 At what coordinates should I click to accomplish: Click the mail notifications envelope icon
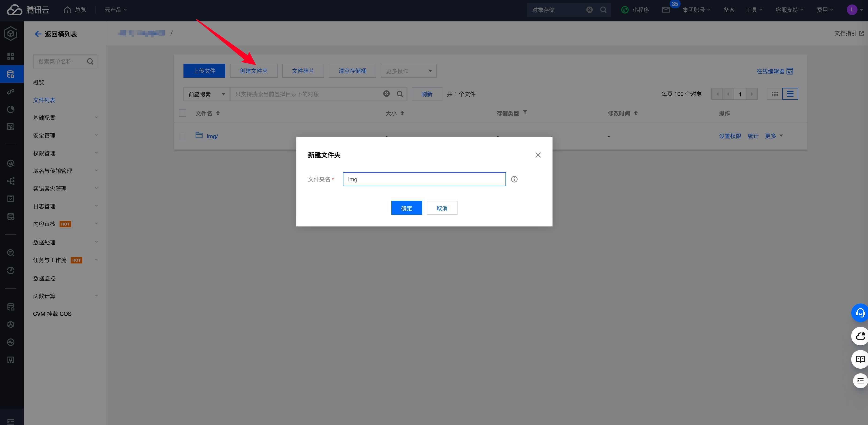pyautogui.click(x=665, y=10)
